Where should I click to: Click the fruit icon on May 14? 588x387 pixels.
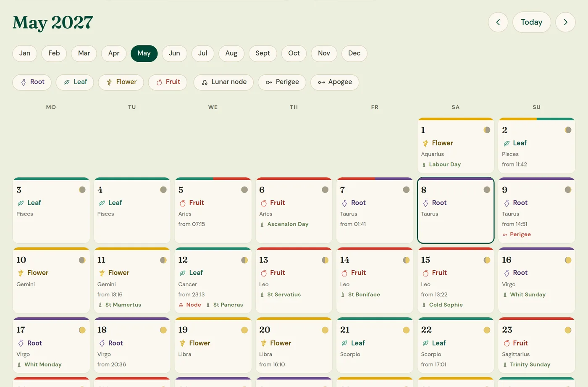[x=344, y=273]
